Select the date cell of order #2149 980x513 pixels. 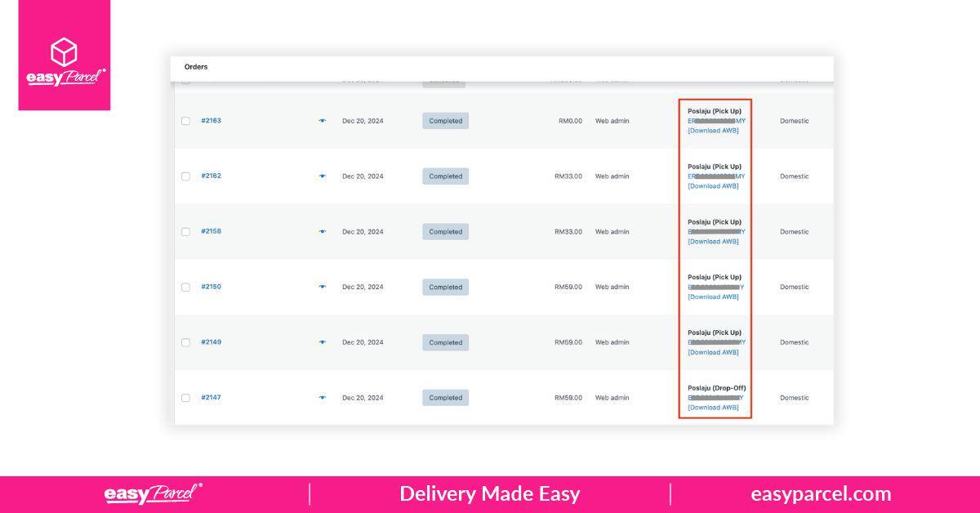[x=363, y=342]
